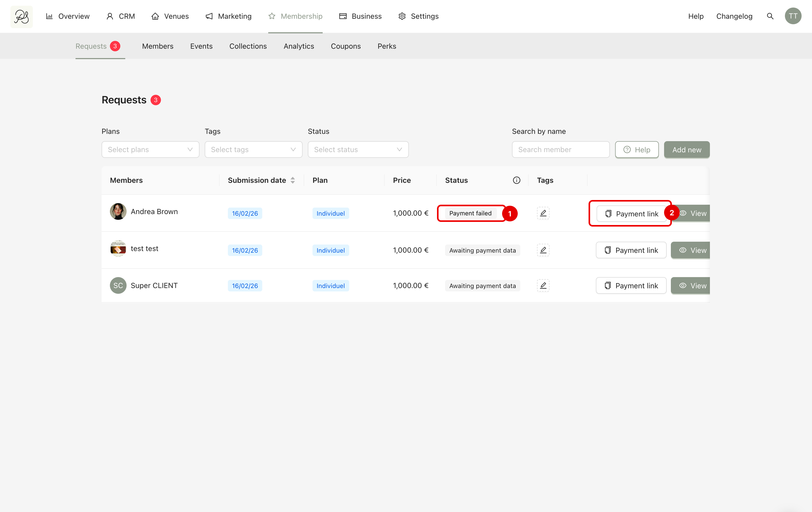The image size is (812, 512).
Task: Switch to the Members tab
Action: coord(157,46)
